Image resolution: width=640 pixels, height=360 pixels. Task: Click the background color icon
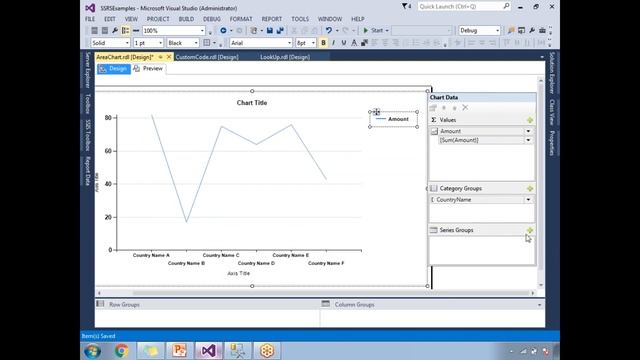[364, 43]
